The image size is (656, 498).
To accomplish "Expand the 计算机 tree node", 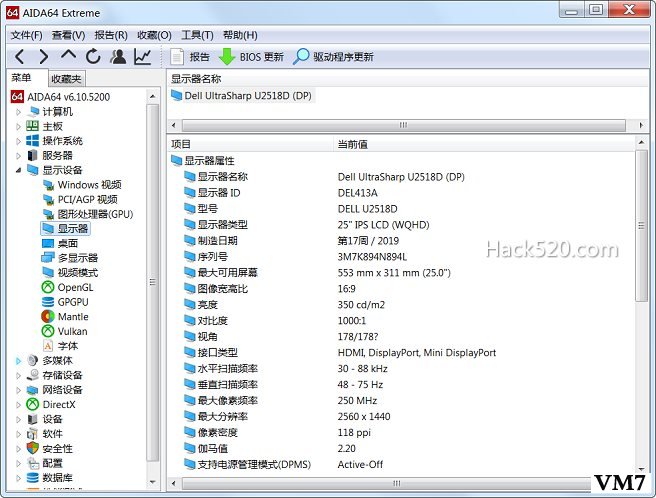I will click(18, 112).
